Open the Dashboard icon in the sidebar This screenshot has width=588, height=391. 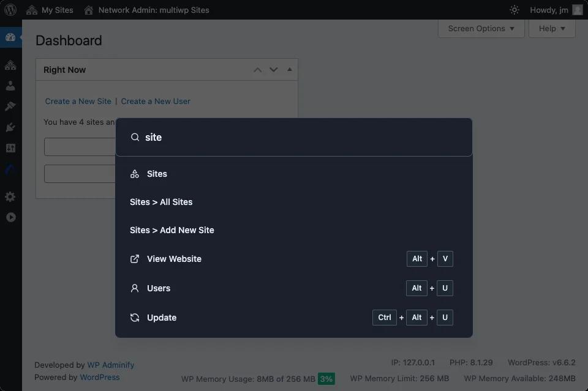coord(10,37)
